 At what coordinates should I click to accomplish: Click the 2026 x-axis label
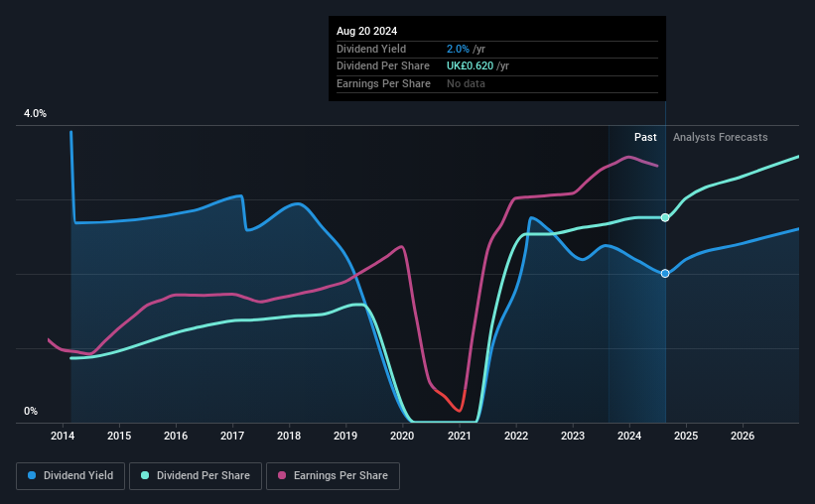(x=743, y=436)
